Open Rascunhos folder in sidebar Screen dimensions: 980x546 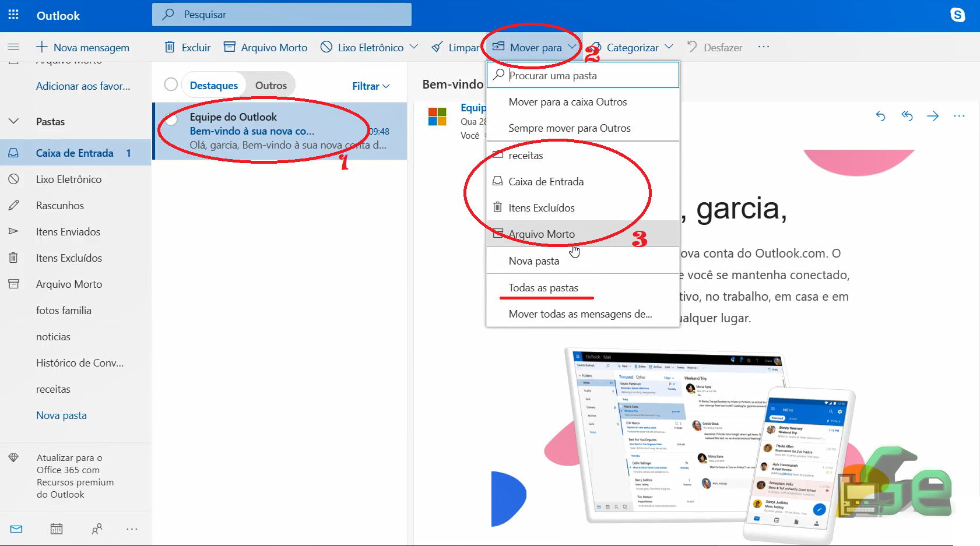pyautogui.click(x=76, y=206)
